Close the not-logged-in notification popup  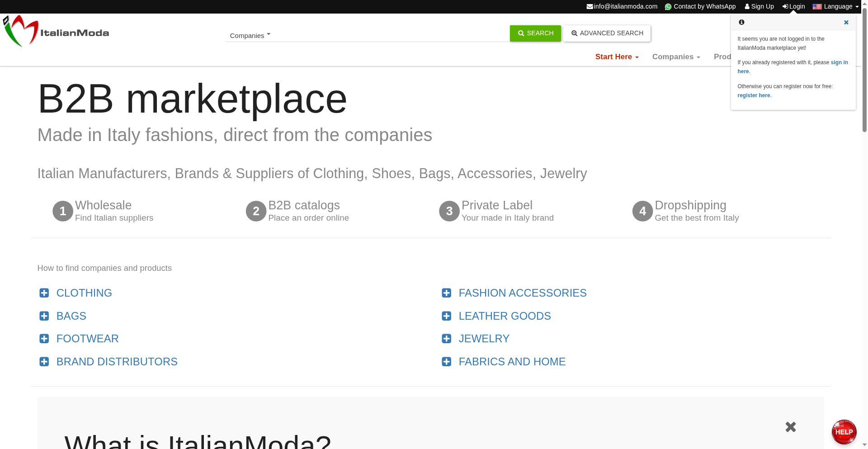pos(846,23)
